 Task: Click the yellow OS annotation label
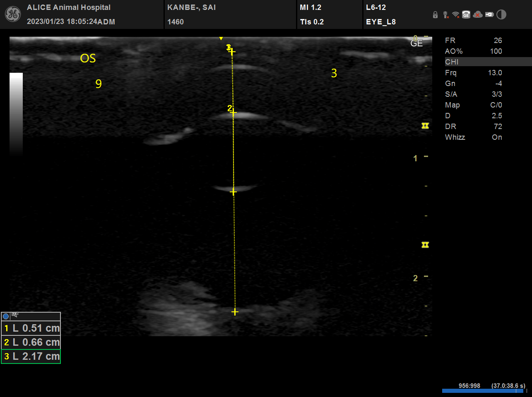coord(88,58)
